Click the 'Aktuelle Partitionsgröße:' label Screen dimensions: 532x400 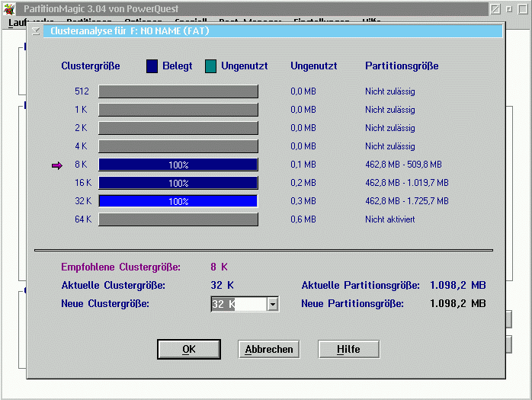click(x=361, y=285)
